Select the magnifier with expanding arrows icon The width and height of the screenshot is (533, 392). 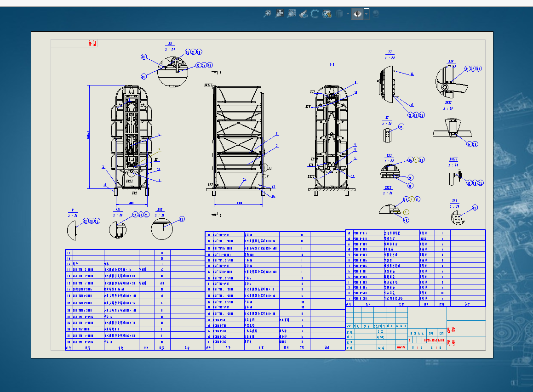pyautogui.click(x=280, y=14)
